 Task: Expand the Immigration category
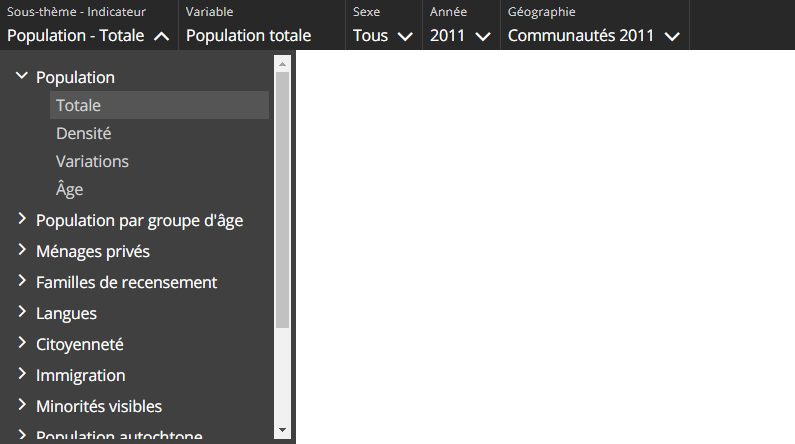[22, 375]
